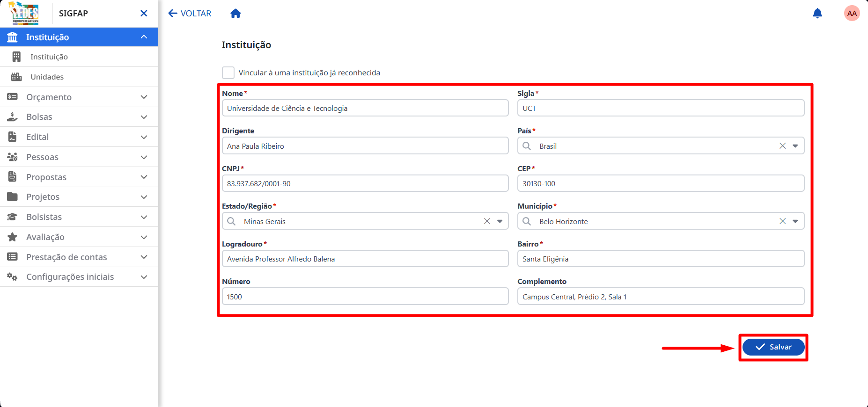Clear the Minas Gerais state selection

(x=487, y=221)
